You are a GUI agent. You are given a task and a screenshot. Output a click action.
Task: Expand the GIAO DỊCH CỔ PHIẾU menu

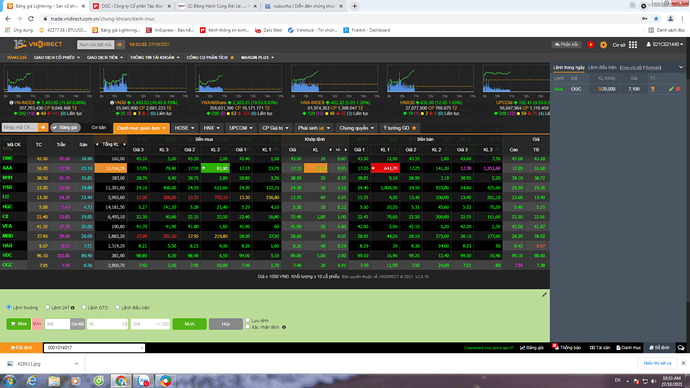point(57,58)
